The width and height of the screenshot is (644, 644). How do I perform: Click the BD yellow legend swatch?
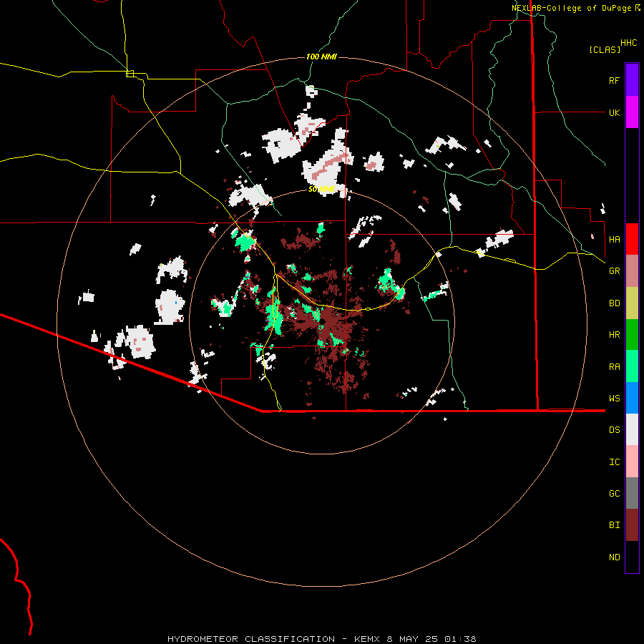(x=632, y=303)
